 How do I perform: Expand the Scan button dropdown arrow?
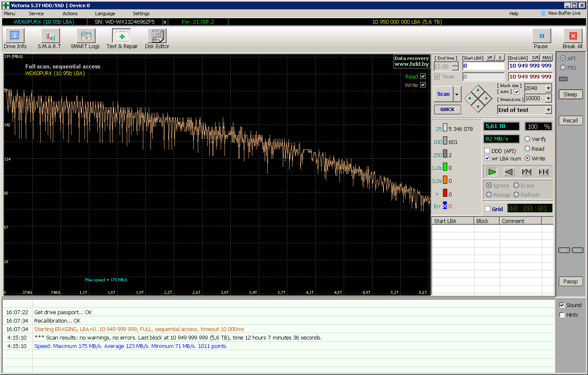[457, 94]
